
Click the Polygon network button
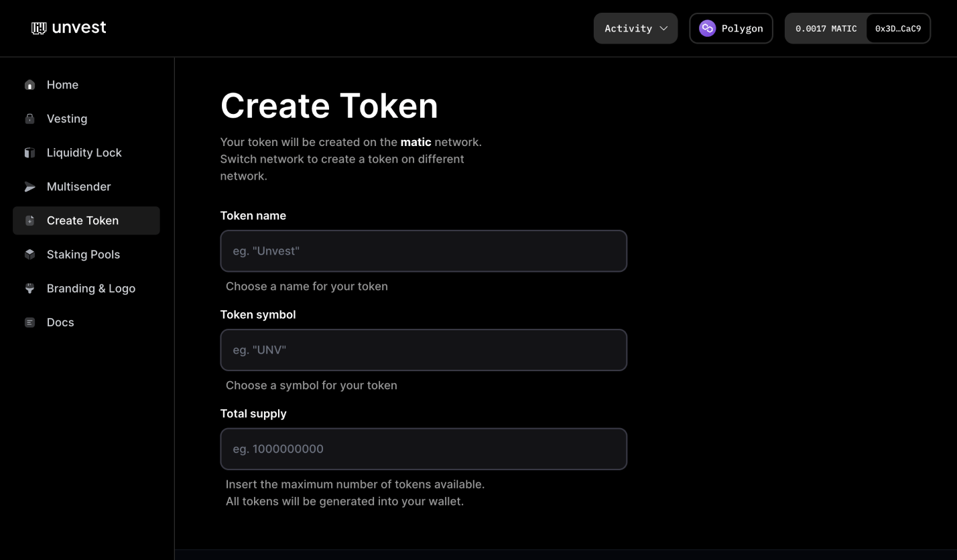click(731, 28)
